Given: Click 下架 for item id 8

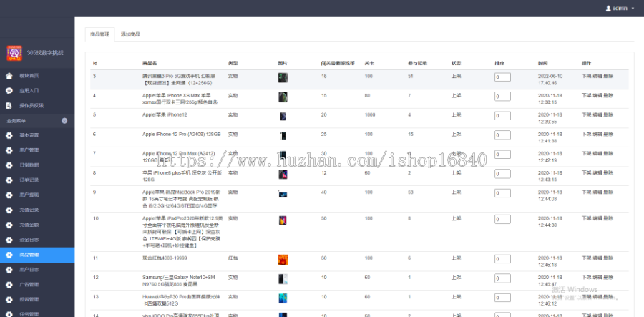Looking at the screenshot, I should tap(587, 172).
